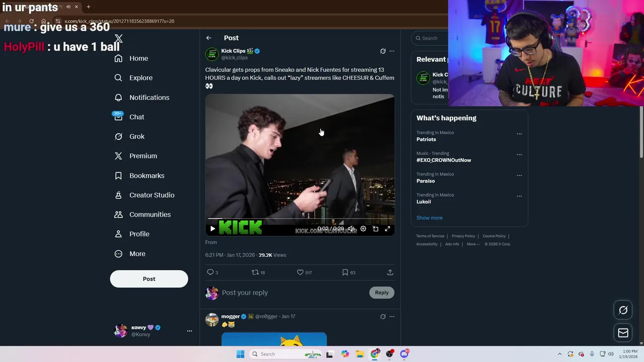
Task: Open Terms of Service link
Action: 430,236
